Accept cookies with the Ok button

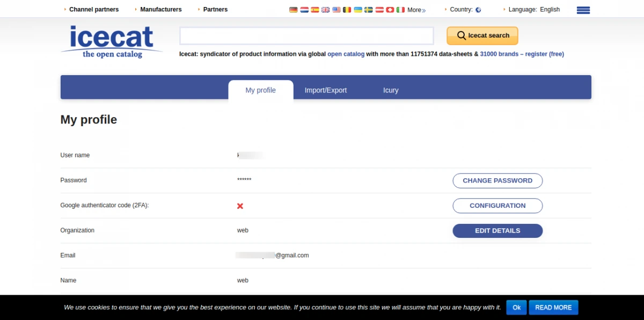pos(516,308)
